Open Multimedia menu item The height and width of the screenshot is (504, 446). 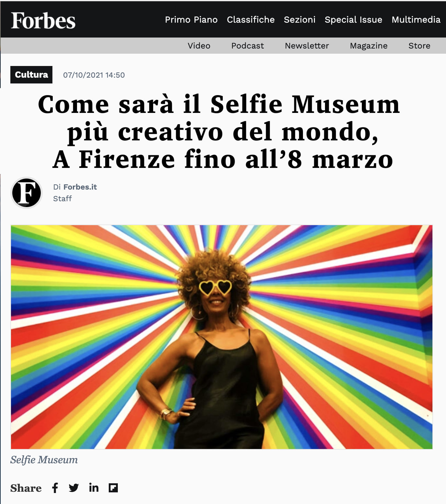click(416, 20)
